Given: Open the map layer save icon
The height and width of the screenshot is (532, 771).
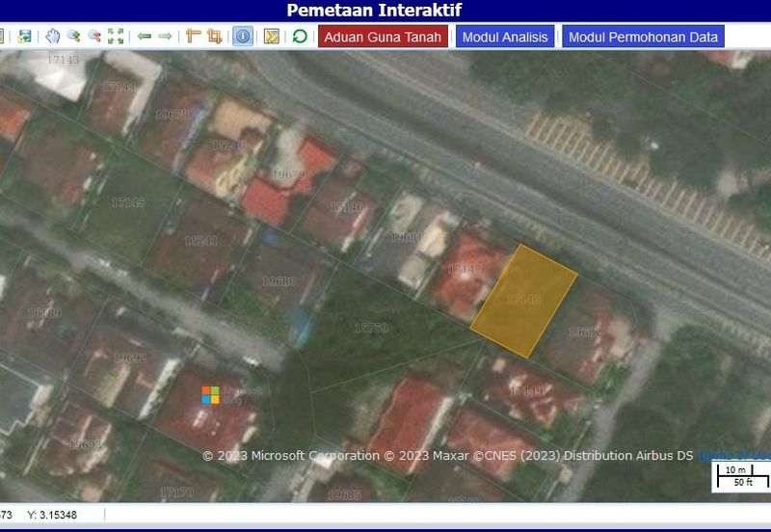Looking at the screenshot, I should pos(24,37).
